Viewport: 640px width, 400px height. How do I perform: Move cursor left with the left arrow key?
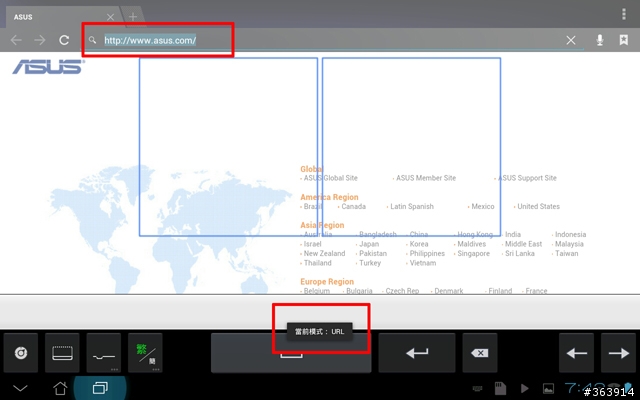(x=576, y=353)
